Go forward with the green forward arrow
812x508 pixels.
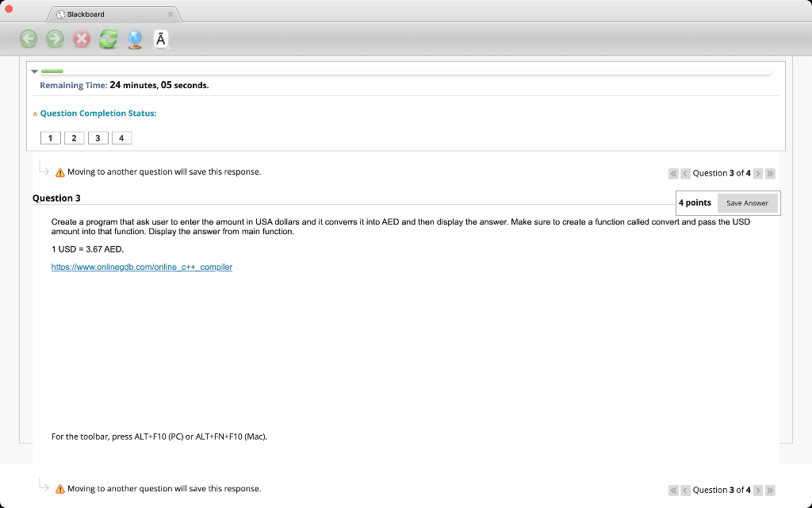55,39
